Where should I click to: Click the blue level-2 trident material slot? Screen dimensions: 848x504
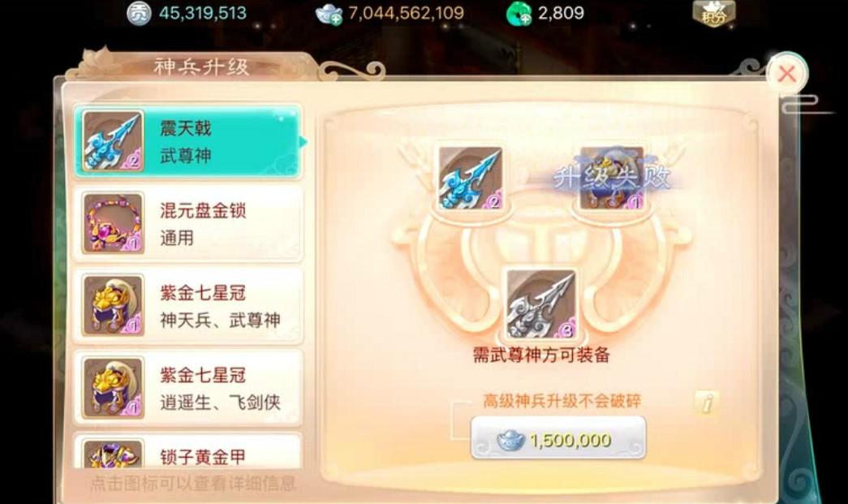pyautogui.click(x=469, y=178)
